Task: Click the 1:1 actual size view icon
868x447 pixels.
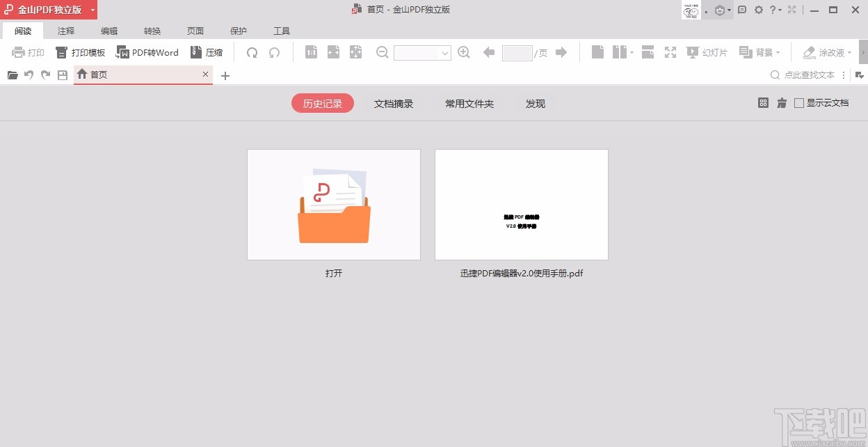Action: point(311,52)
